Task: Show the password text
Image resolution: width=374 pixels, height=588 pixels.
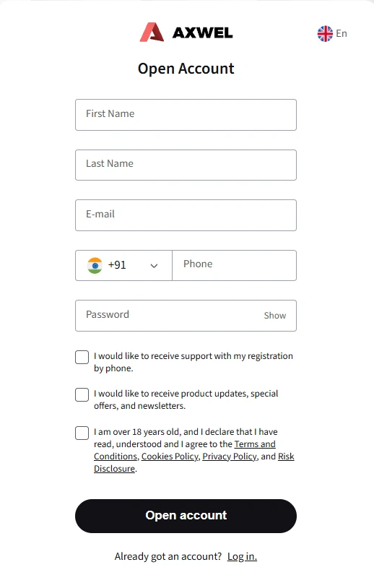Action: tap(274, 316)
